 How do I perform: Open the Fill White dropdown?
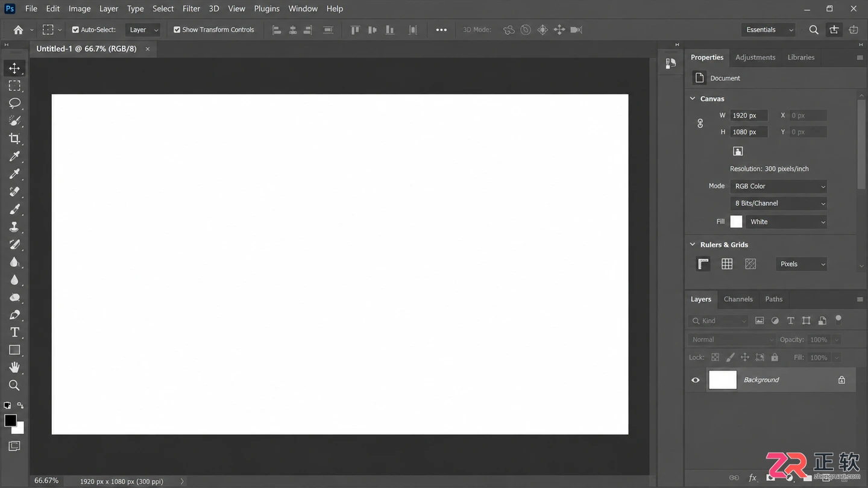click(x=786, y=222)
